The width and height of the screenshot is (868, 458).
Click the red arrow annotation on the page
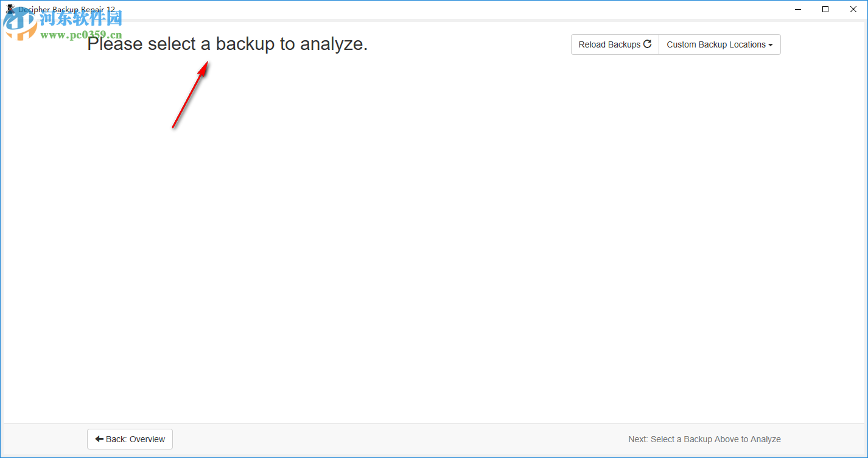point(191,94)
